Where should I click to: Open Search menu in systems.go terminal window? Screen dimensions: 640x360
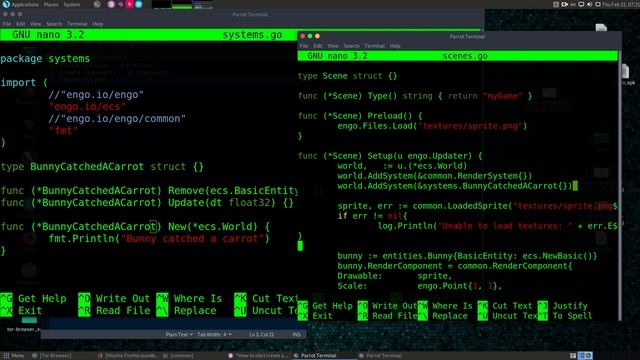(54, 24)
